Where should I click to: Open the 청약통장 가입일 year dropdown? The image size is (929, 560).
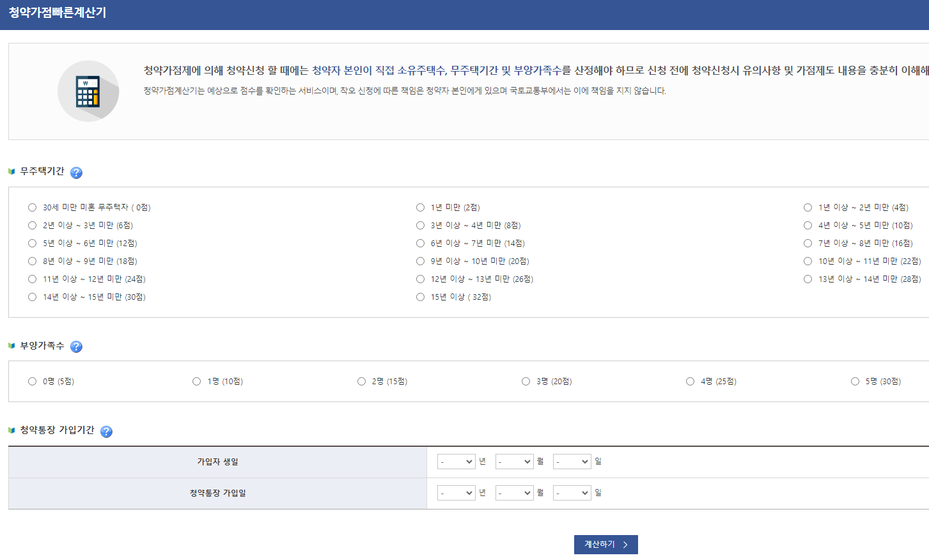[x=456, y=492]
